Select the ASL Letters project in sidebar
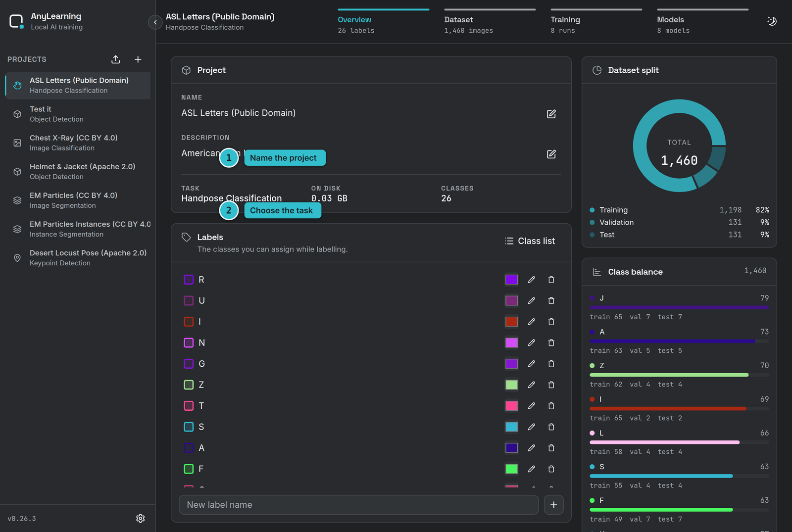 pyautogui.click(x=78, y=85)
